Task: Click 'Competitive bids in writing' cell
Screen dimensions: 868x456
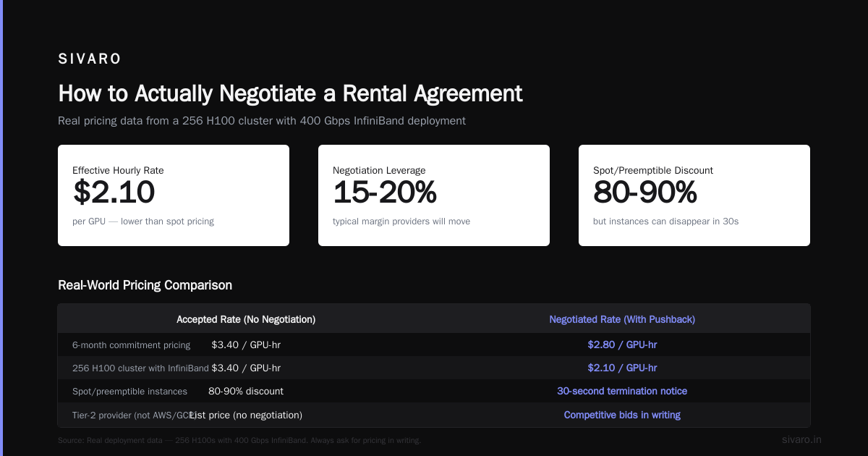Action: (622, 415)
